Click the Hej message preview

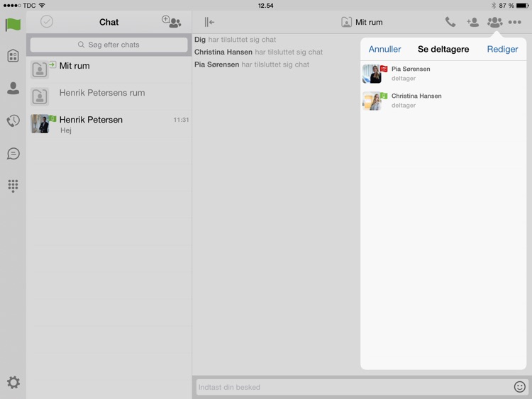66,130
